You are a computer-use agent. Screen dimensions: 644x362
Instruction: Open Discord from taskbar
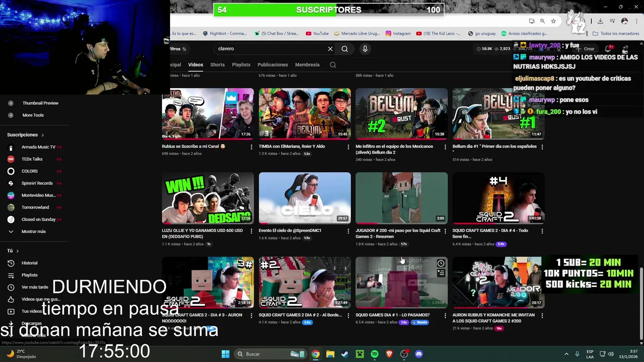coord(419,354)
